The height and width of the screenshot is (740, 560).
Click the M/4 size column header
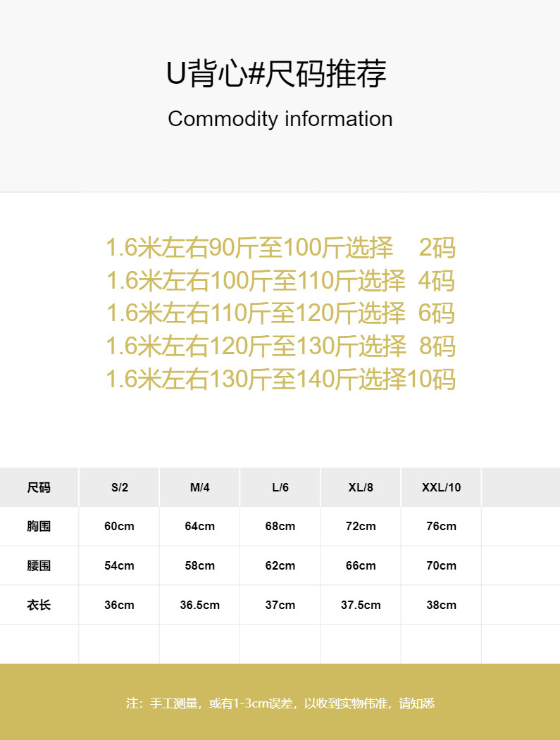(199, 487)
